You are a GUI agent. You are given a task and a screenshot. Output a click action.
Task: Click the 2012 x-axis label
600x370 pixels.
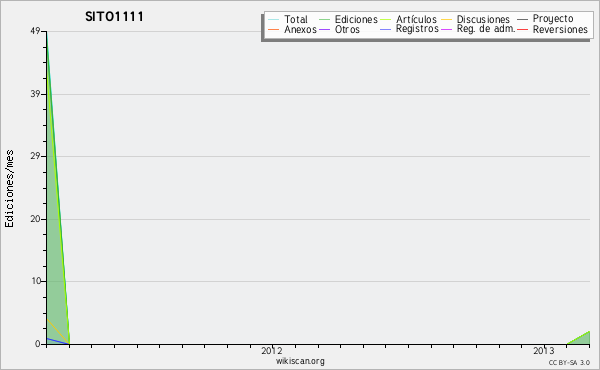click(272, 350)
